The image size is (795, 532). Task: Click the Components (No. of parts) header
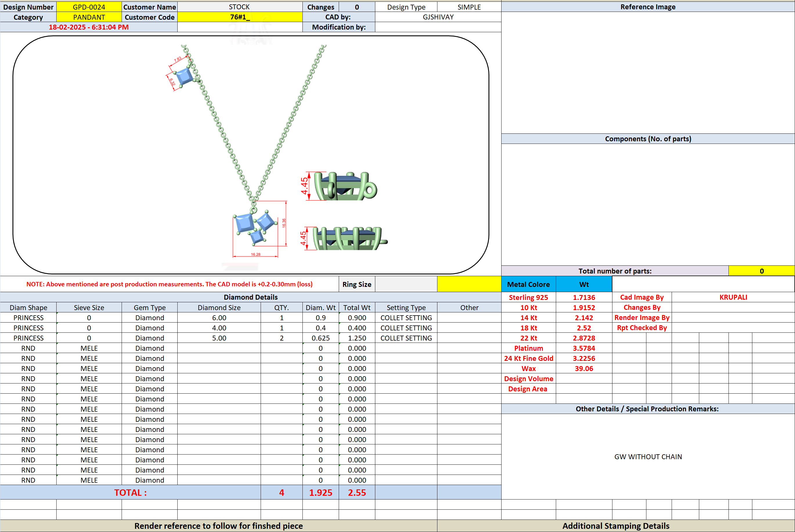tap(648, 139)
